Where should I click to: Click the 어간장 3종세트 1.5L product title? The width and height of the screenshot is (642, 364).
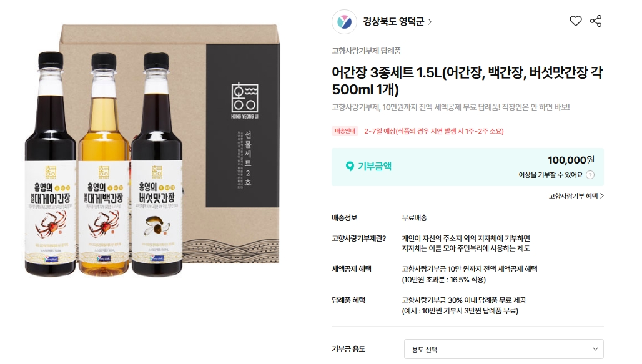[x=467, y=81]
